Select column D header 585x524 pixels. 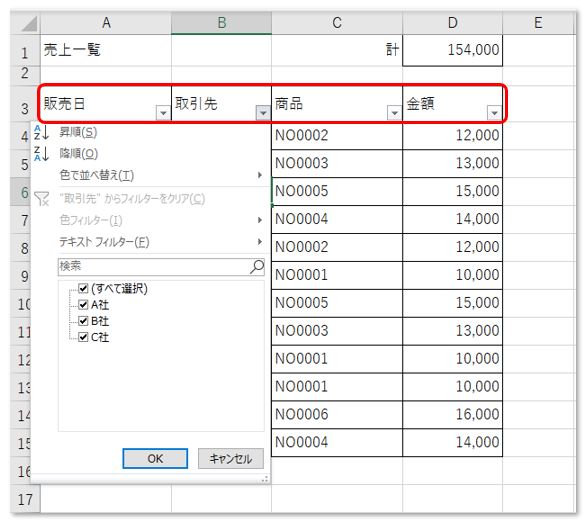[453, 23]
